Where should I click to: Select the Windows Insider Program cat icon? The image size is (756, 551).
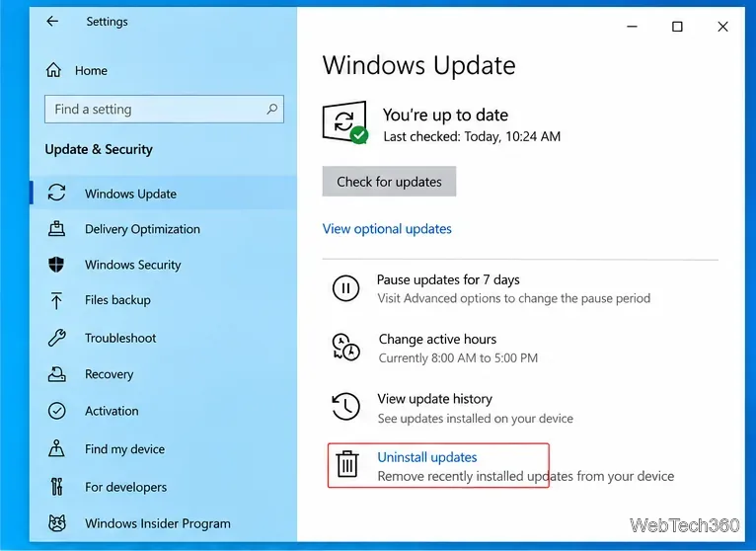point(57,523)
